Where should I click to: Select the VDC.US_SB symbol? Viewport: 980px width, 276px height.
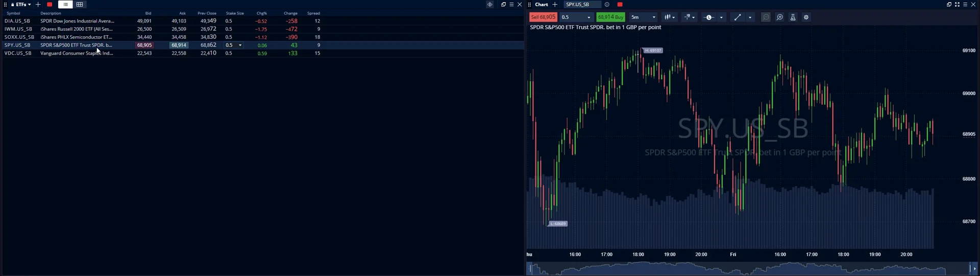(x=18, y=53)
